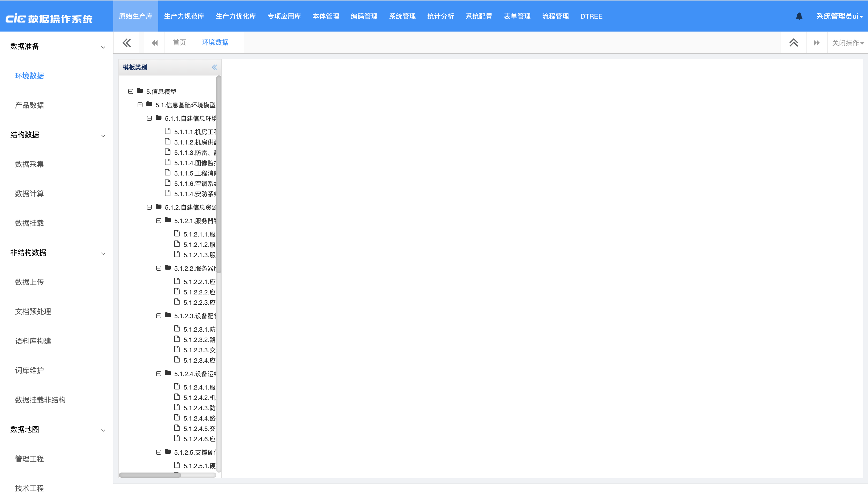Image resolution: width=868 pixels, height=502 pixels.
Task: Collapse the 5.1.2.1.服务器 tree node toggle
Action: point(159,221)
